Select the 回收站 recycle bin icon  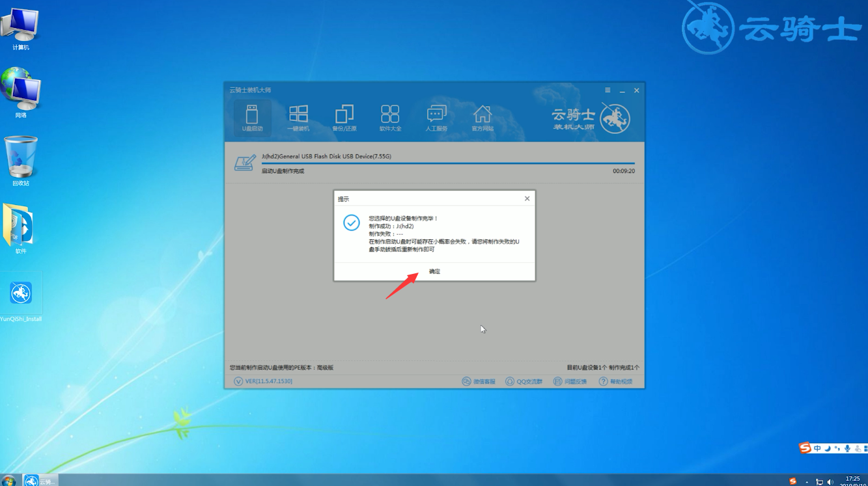click(21, 161)
